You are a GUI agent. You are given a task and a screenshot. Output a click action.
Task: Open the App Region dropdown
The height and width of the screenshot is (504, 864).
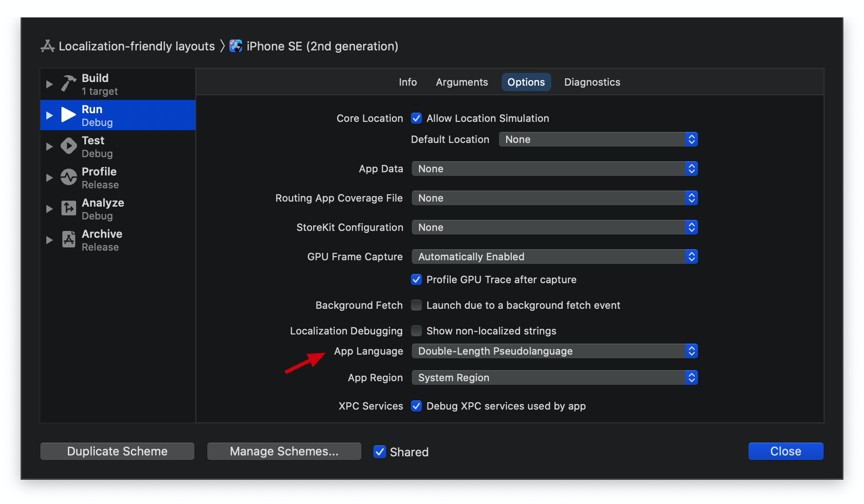[x=554, y=378]
